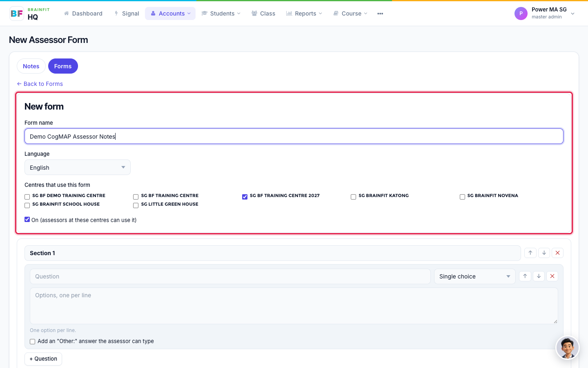
Task: Move the question down with arrow icon
Action: click(539, 276)
